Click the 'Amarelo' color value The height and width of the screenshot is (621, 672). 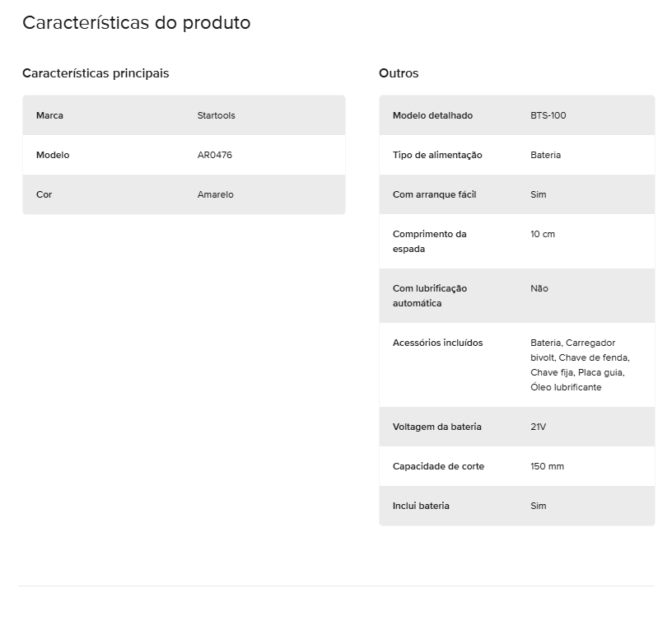216,194
